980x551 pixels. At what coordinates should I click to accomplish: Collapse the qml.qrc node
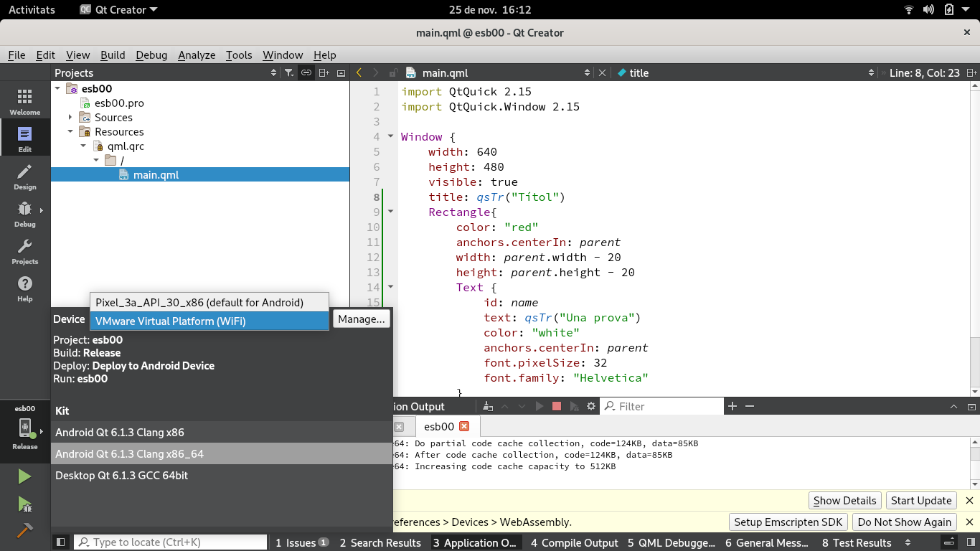point(84,146)
